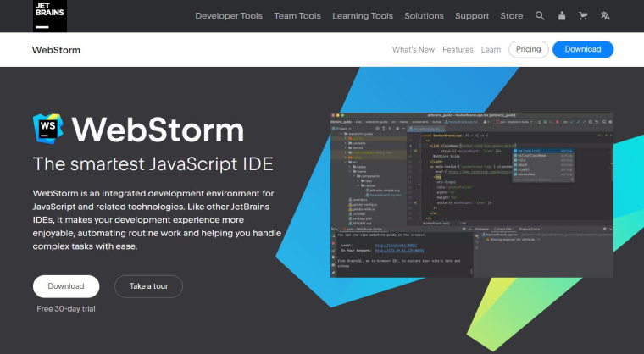Click the JetBrains logo
The height and width of the screenshot is (354, 644).
pyautogui.click(x=50, y=16)
